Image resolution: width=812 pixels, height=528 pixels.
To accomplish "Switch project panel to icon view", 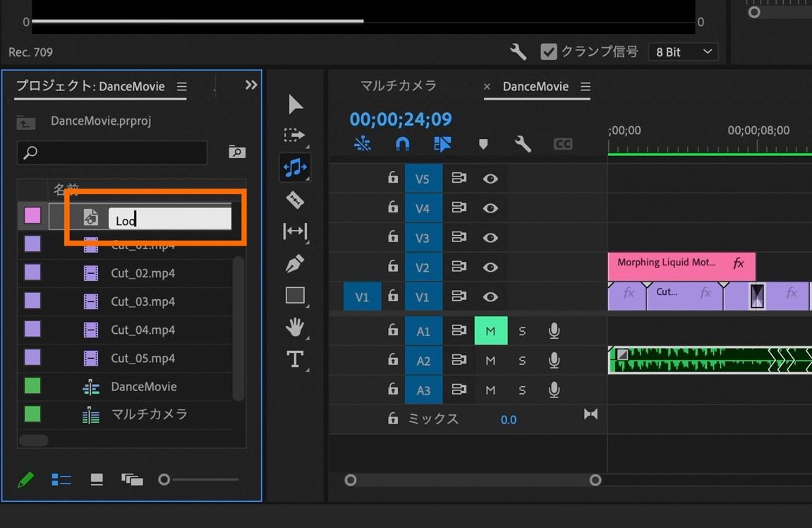I will pyautogui.click(x=97, y=480).
